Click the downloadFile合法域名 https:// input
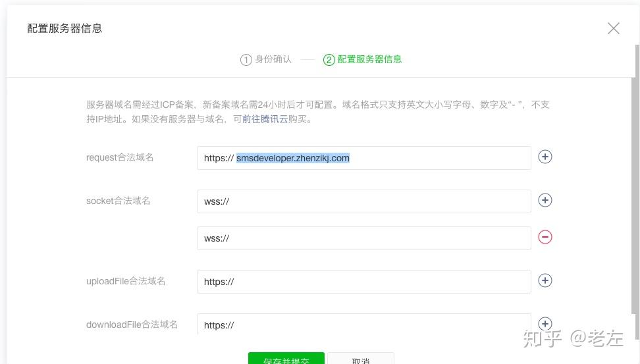 coord(363,325)
